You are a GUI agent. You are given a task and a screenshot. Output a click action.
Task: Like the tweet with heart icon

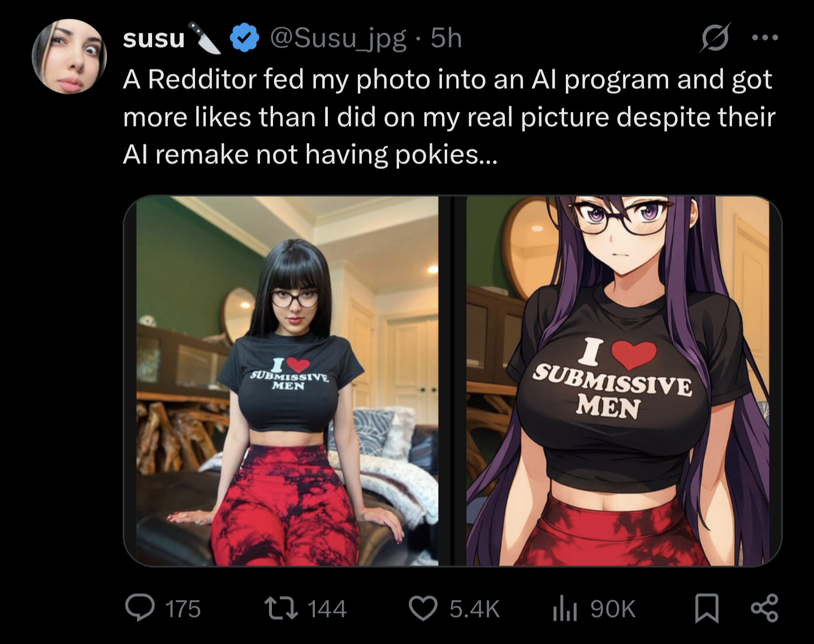(x=423, y=608)
